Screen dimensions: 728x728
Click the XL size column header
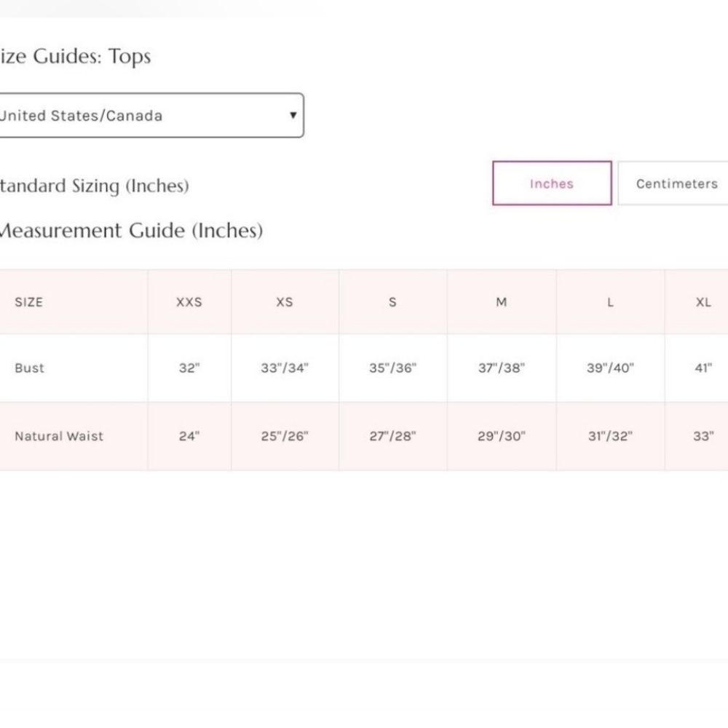coord(703,302)
